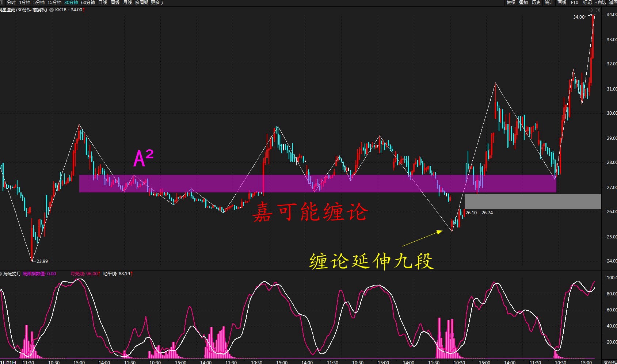The image size is (617, 364).
Task: Select the gray rectangle zone on chart
Action: click(533, 202)
